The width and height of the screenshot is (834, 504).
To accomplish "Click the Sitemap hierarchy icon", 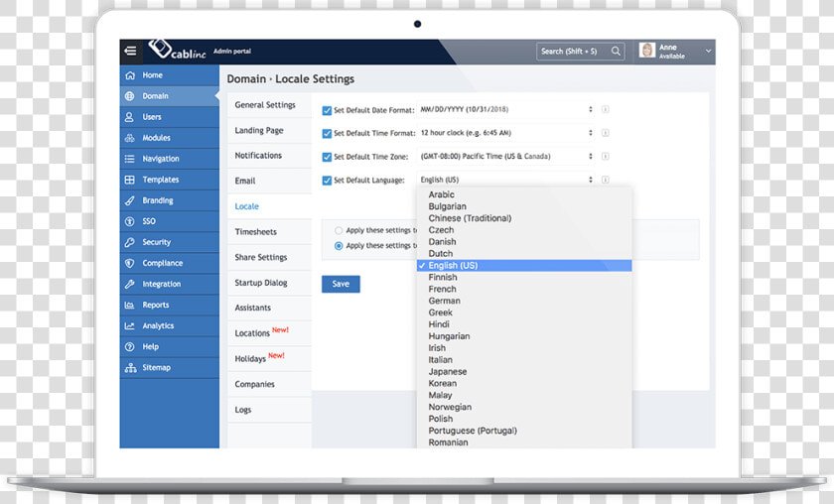I will [x=130, y=368].
